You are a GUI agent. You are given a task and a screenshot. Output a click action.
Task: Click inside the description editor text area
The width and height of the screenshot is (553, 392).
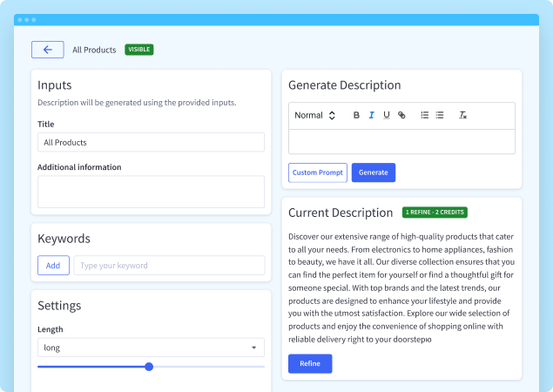[x=401, y=141]
